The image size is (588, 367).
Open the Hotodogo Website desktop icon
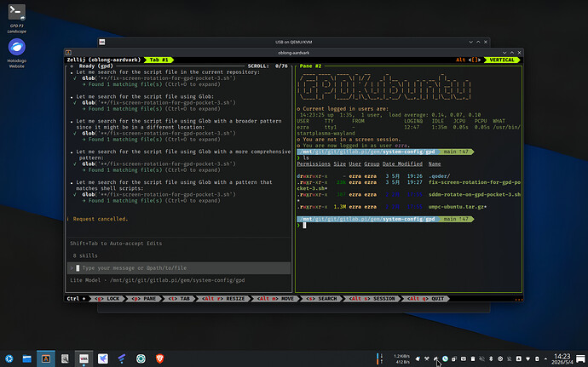pyautogui.click(x=16, y=54)
